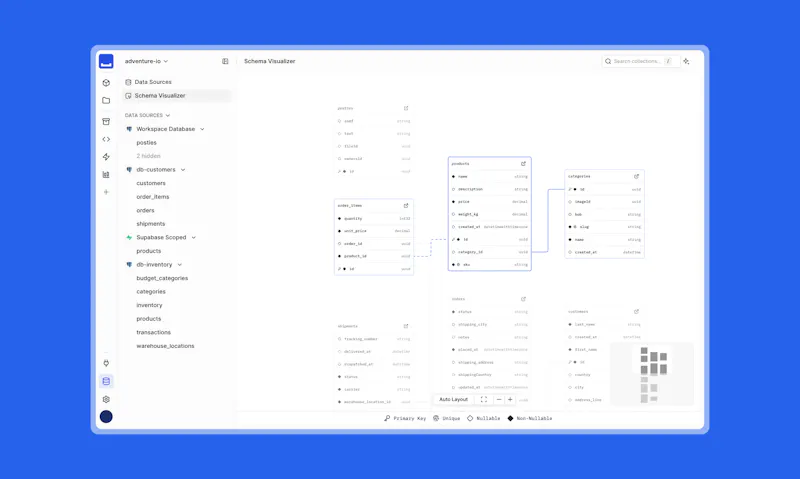This screenshot has width=800, height=479.
Task: Click the fit-to-screen icon in zoom bar
Action: 484,399
